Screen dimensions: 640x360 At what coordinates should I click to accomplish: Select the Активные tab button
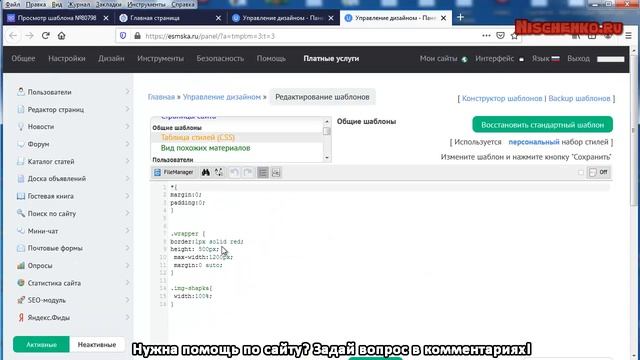41,344
